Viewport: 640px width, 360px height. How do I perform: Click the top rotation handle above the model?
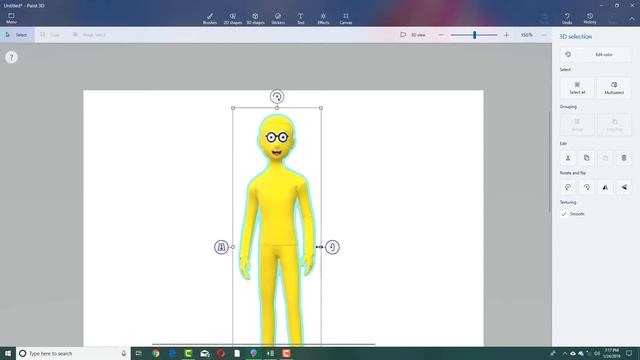click(277, 97)
